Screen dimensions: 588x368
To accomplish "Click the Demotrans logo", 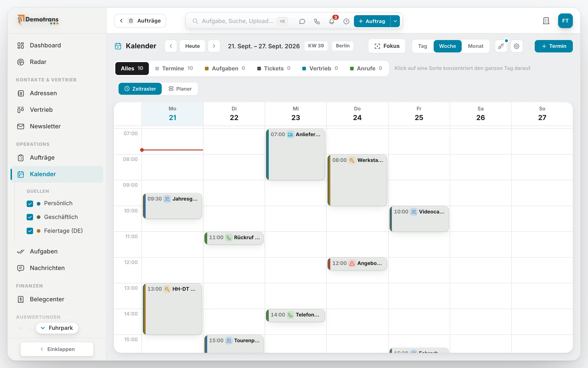I will coord(38,20).
